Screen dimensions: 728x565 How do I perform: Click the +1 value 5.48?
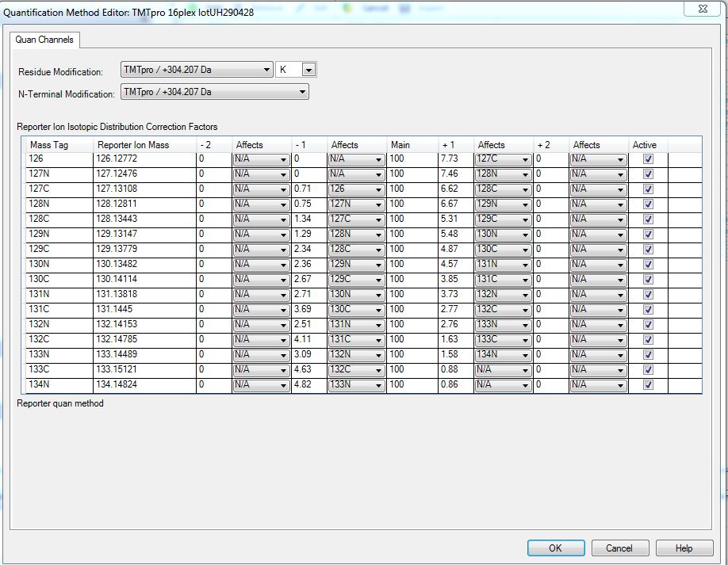point(456,235)
